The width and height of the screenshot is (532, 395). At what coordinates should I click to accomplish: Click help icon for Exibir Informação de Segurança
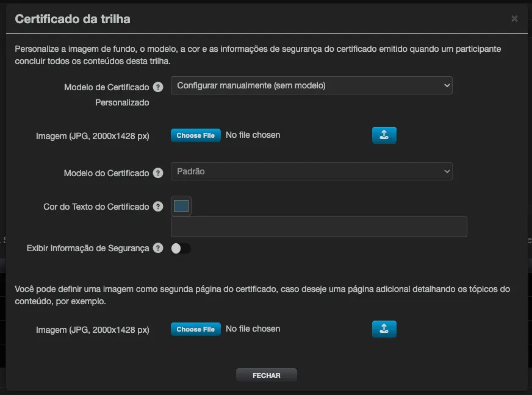158,248
